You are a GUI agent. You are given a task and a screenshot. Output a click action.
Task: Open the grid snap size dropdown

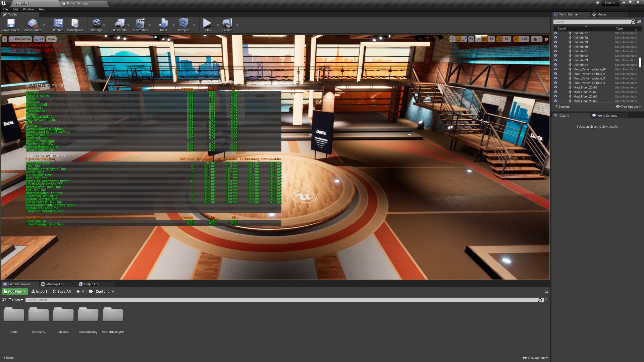click(x=491, y=39)
